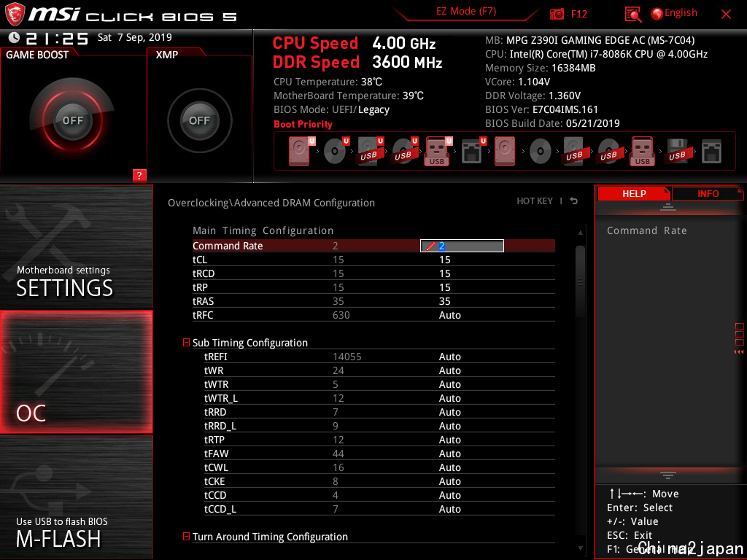Toggle the XMP profile knob on
Image resolution: width=747 pixels, height=560 pixels.
[x=199, y=120]
